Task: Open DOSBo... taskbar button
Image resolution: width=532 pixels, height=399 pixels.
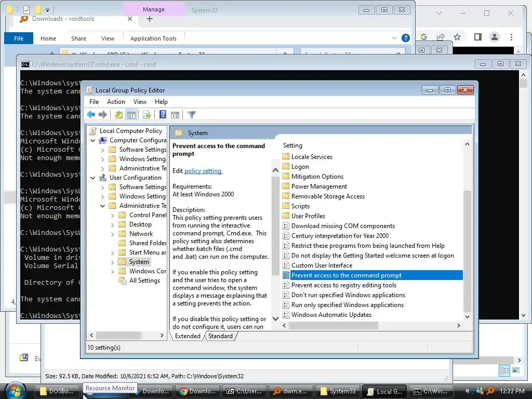Action: pos(57,391)
